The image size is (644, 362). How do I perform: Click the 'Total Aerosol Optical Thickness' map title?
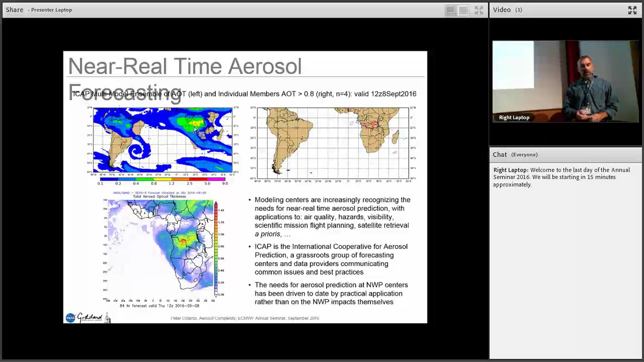159,197
